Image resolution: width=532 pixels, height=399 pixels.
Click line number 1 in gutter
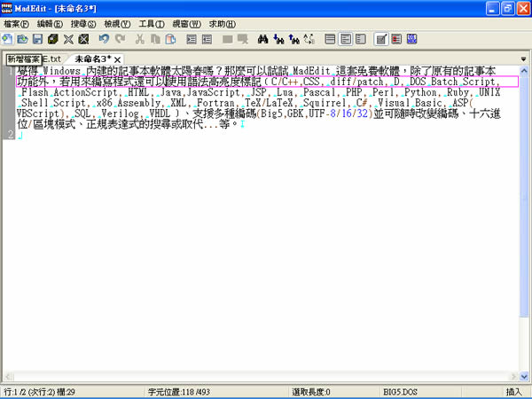[11, 71]
